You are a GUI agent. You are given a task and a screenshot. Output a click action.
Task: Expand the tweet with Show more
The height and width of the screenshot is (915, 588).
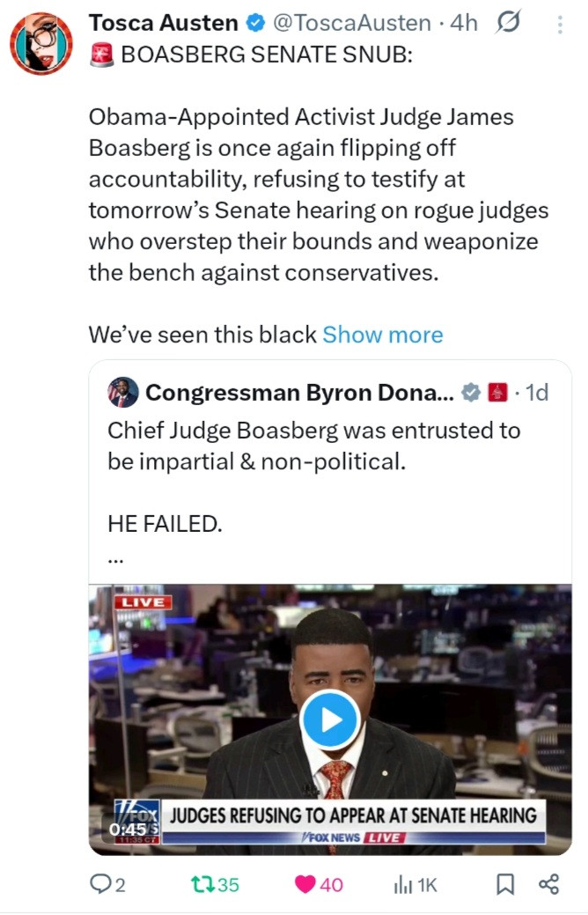[x=382, y=335]
